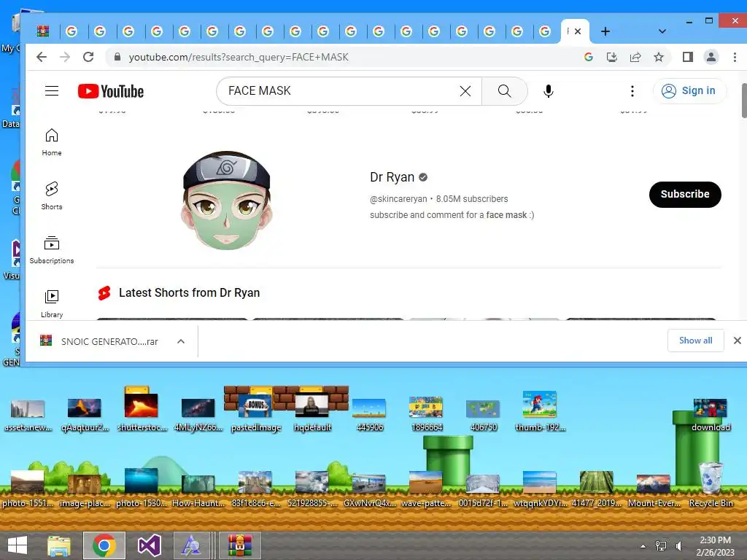Close the downloads bar
The image size is (747, 560).
(737, 341)
